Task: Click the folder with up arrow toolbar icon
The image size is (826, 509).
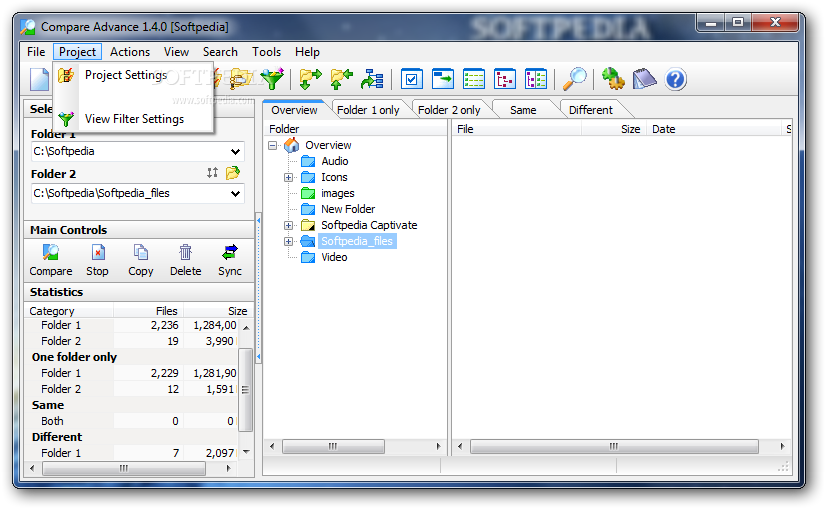Action: 341,79
